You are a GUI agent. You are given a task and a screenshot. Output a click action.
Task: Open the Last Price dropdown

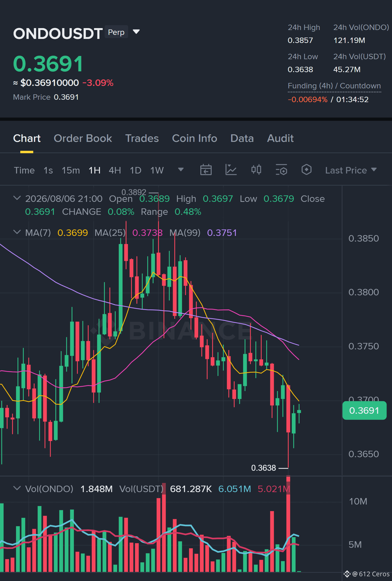(351, 170)
